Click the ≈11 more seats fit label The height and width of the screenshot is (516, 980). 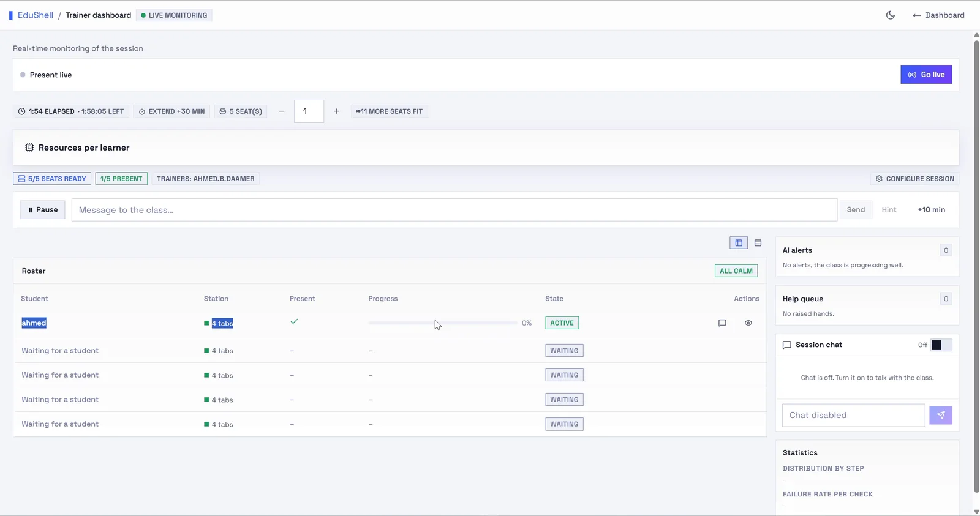[x=389, y=111]
